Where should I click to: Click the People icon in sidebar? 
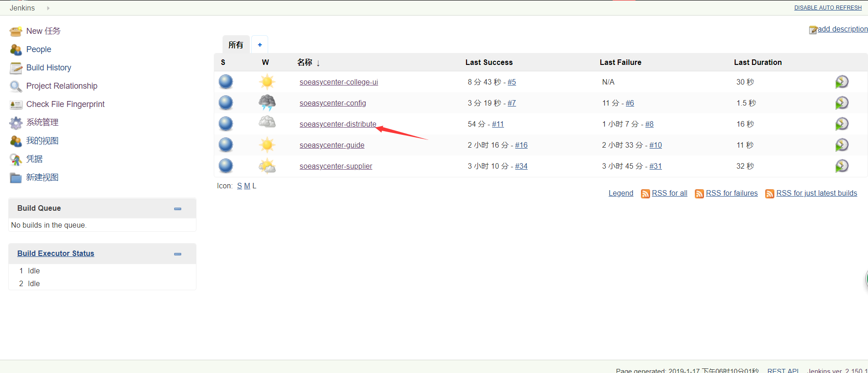click(x=16, y=49)
